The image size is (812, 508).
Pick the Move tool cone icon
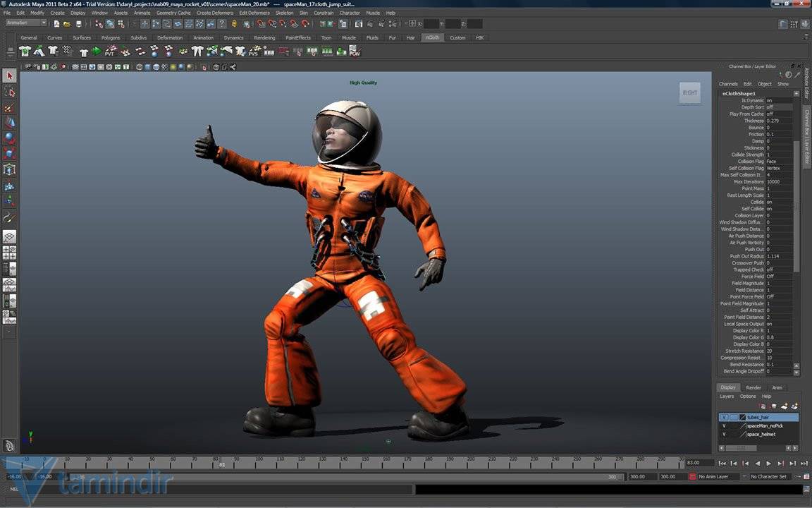tap(9, 123)
